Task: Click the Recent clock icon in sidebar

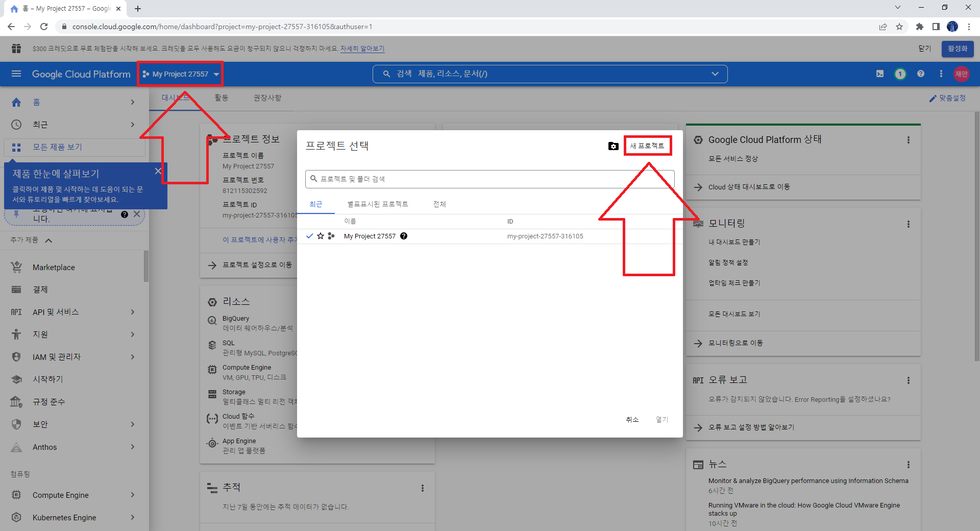Action: point(16,125)
